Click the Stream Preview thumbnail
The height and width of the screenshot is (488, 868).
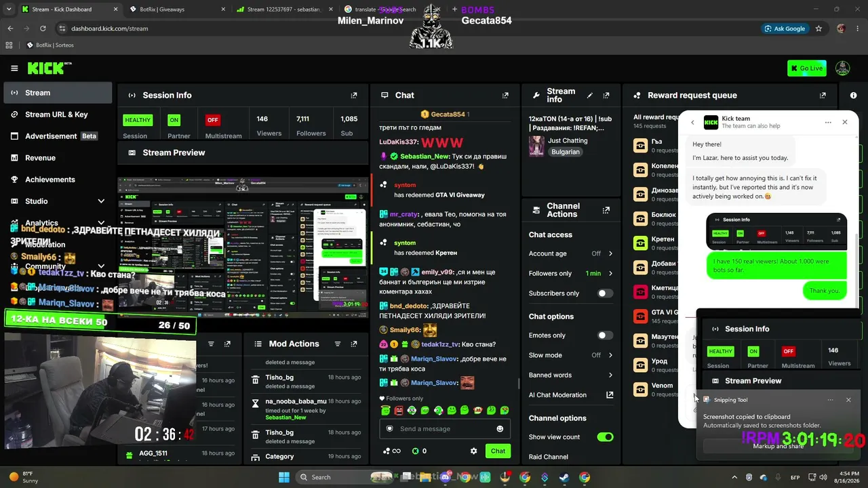pos(243,247)
